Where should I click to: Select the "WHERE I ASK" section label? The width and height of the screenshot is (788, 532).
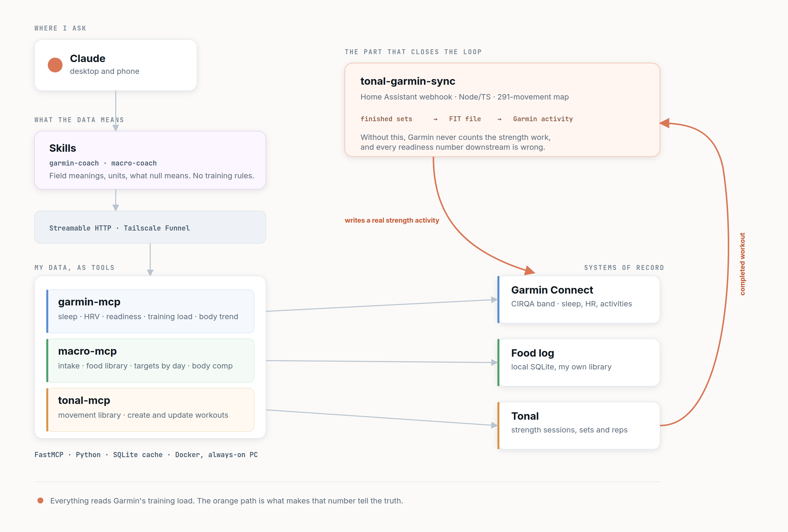click(60, 28)
